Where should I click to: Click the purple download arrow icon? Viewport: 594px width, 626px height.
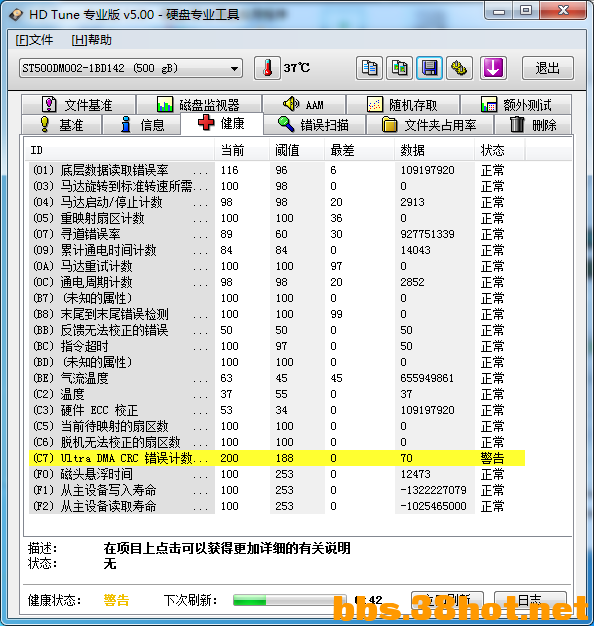(493, 68)
